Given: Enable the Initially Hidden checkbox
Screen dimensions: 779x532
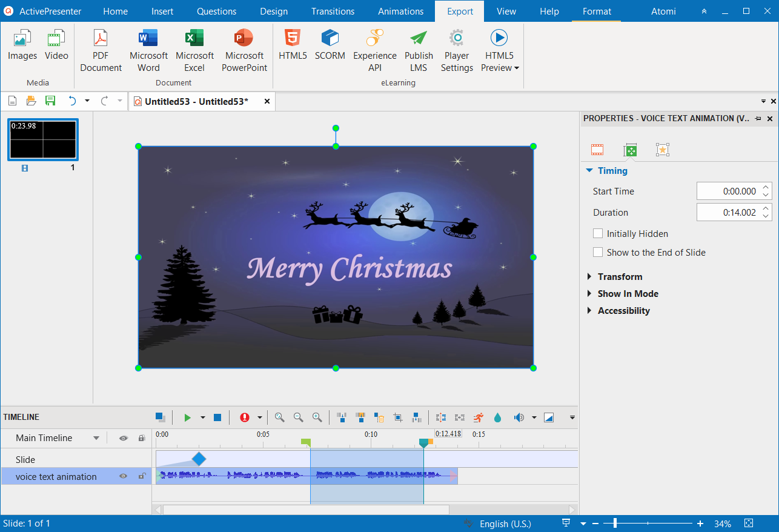Looking at the screenshot, I should click(598, 233).
